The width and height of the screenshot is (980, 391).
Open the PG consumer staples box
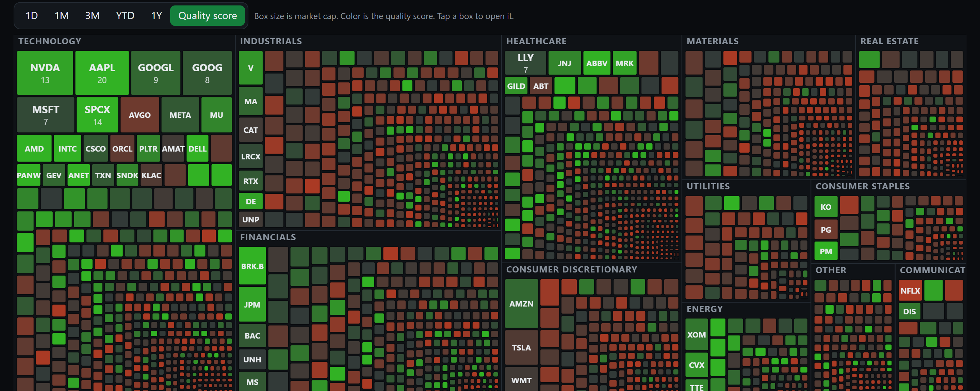[826, 229]
